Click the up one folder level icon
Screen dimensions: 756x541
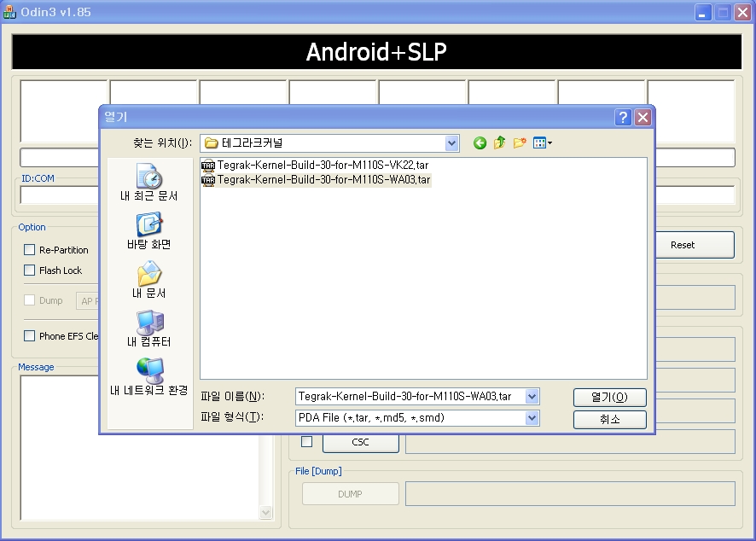tap(499, 143)
